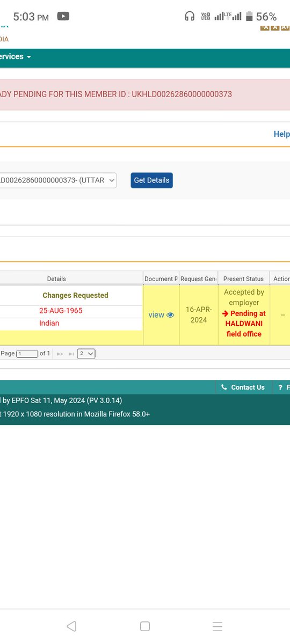Select the 16-APR-2024 request date cell
Viewport: 290px width, 644px height.
[198, 315]
